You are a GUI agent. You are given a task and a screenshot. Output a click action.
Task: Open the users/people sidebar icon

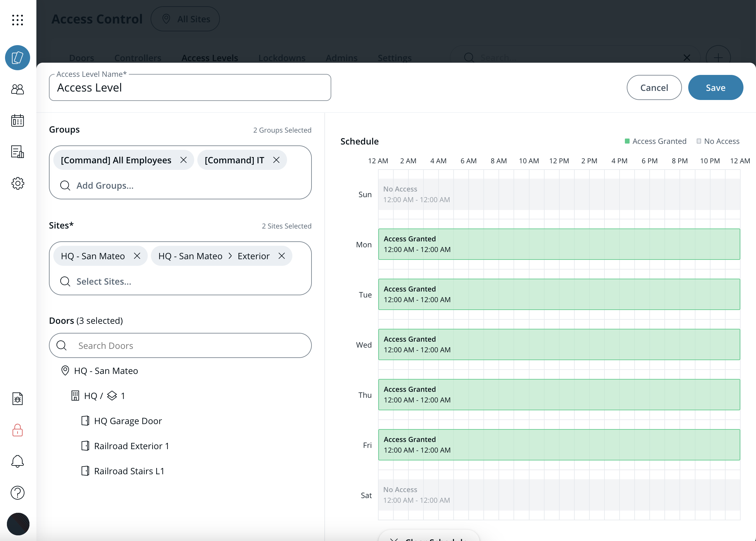[x=17, y=89]
